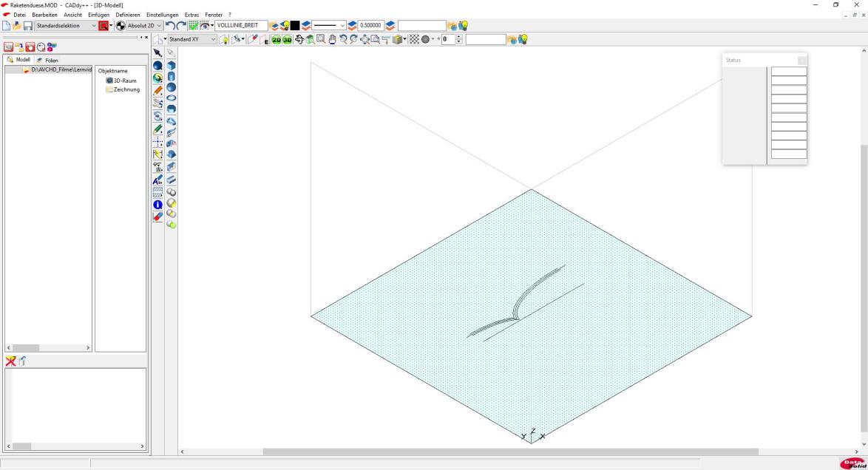Click the torus primitive icon
Viewport: 868px width, 470px height.
coord(171,97)
